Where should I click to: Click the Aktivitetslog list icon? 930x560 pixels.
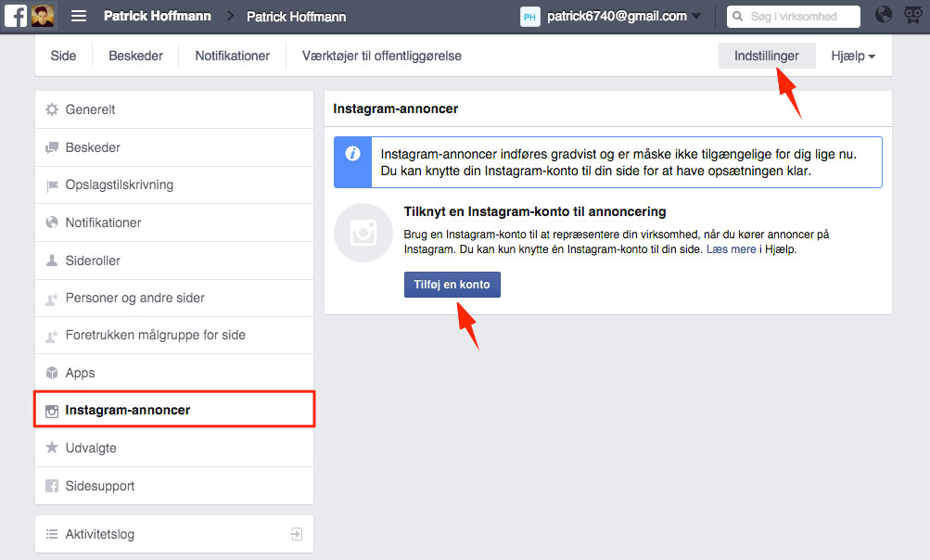click(x=52, y=534)
